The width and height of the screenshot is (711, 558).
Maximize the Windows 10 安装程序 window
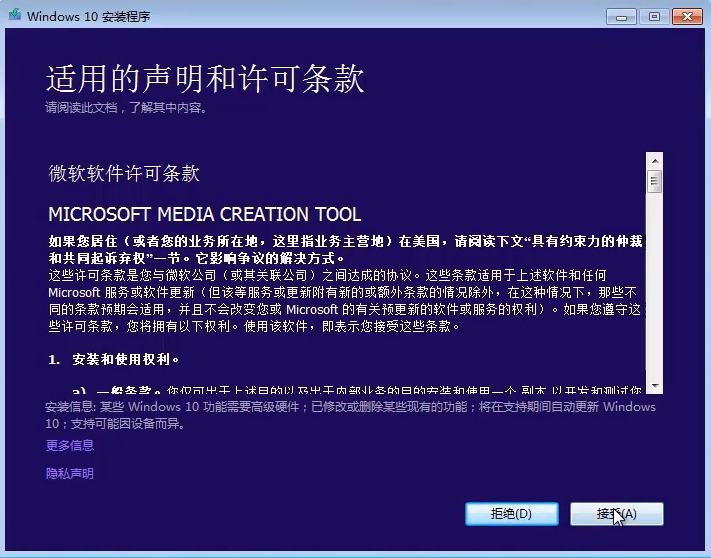click(654, 15)
